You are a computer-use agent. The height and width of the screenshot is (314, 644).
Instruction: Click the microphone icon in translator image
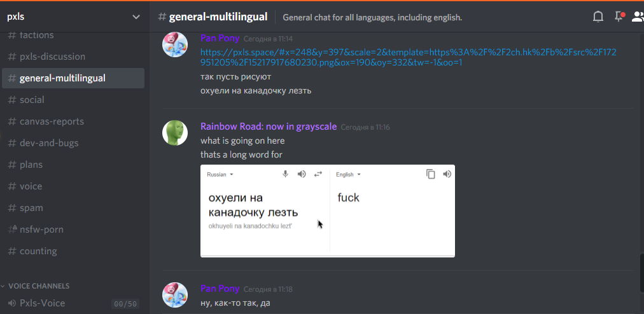[x=286, y=174]
